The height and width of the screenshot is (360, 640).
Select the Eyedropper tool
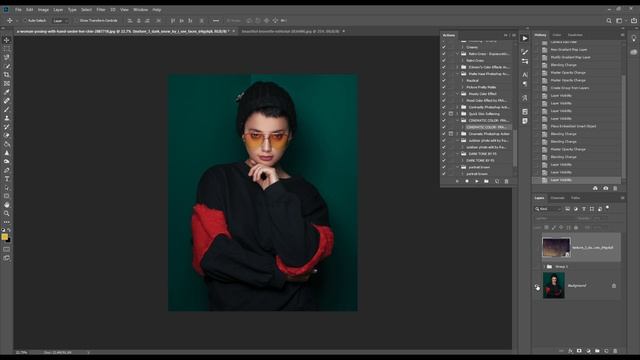7,92
